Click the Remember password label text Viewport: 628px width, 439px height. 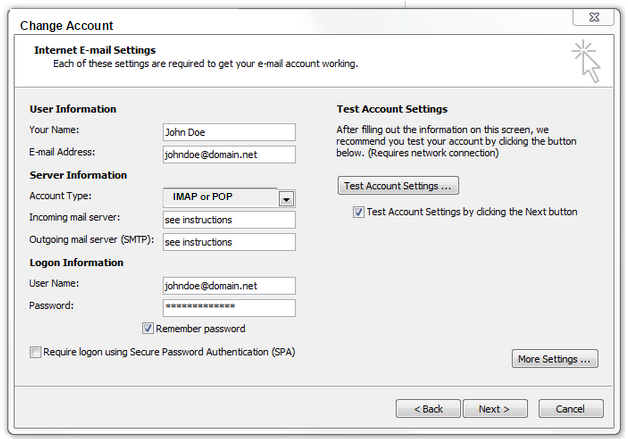pos(200,329)
